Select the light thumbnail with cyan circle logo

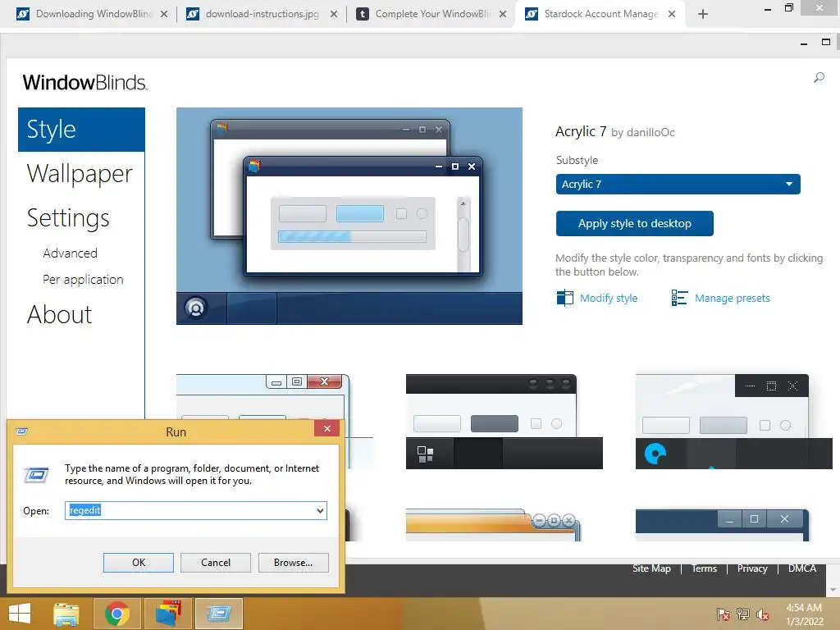tap(734, 422)
